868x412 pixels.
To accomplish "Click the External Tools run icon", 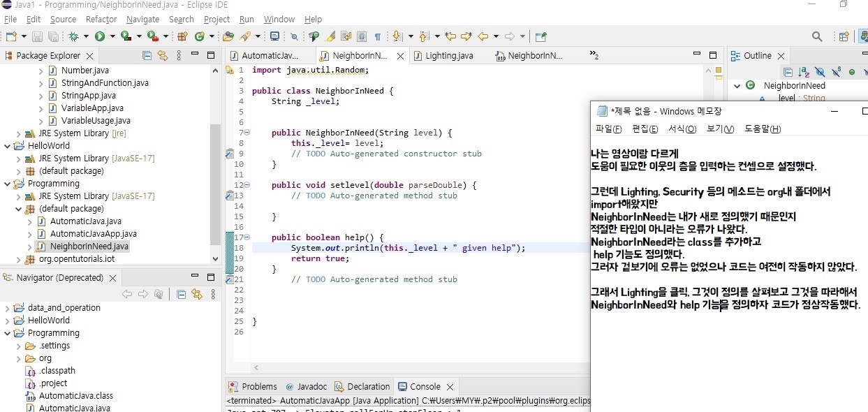I will (152, 36).
